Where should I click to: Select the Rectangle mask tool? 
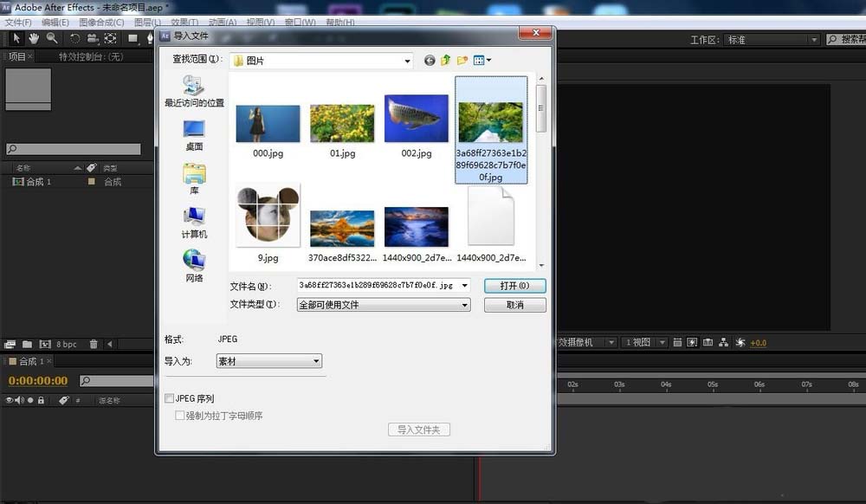click(132, 38)
